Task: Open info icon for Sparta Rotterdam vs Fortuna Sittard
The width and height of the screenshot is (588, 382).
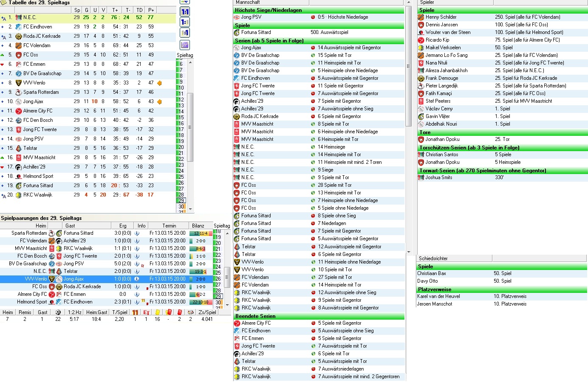Action: pos(137,233)
